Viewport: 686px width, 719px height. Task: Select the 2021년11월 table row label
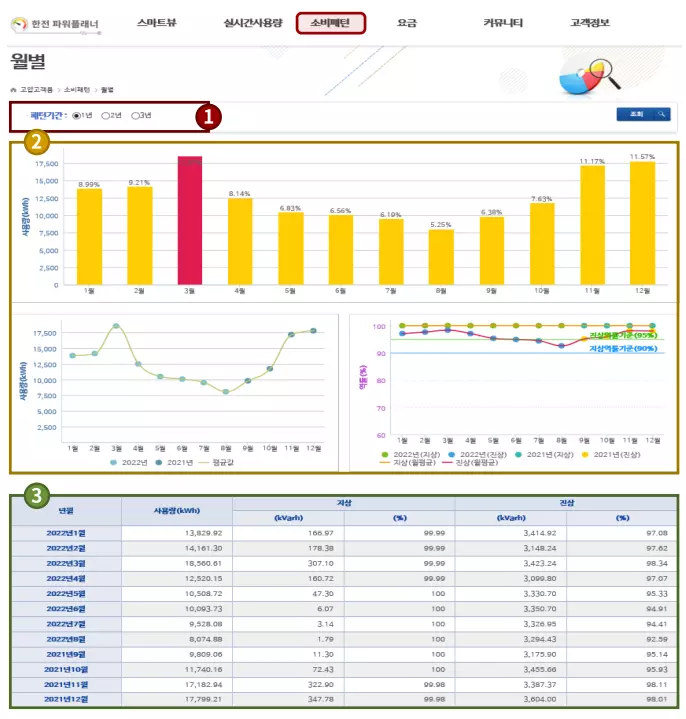click(x=66, y=685)
